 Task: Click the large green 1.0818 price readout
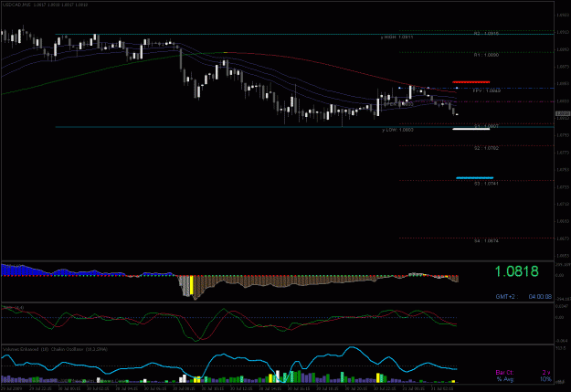point(516,271)
